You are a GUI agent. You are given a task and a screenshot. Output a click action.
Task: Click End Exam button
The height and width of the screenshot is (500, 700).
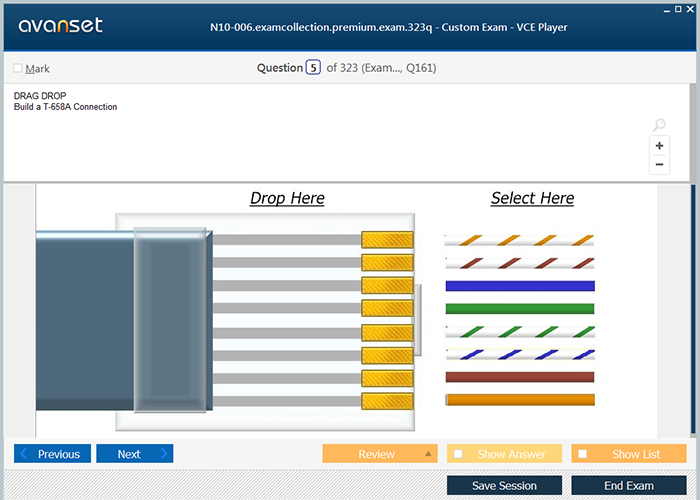pyautogui.click(x=628, y=485)
